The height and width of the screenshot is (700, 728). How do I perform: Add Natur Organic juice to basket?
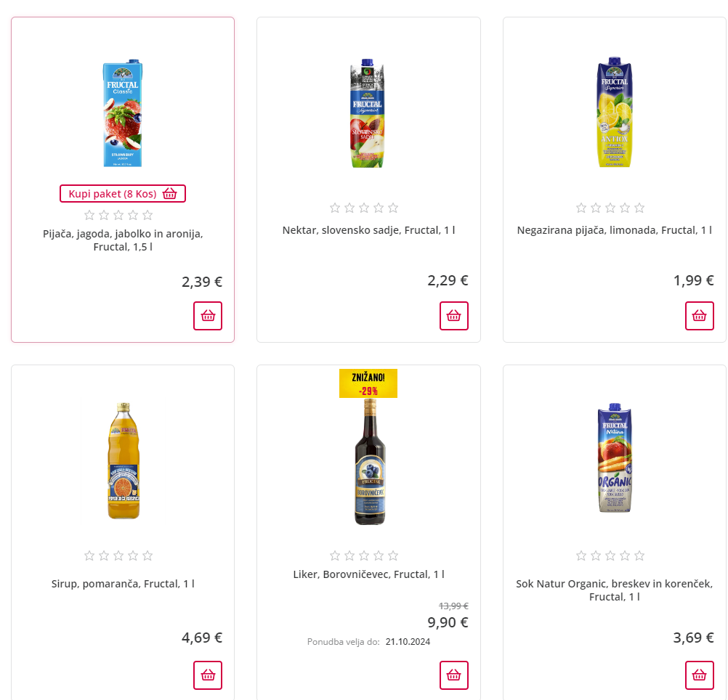click(x=700, y=675)
